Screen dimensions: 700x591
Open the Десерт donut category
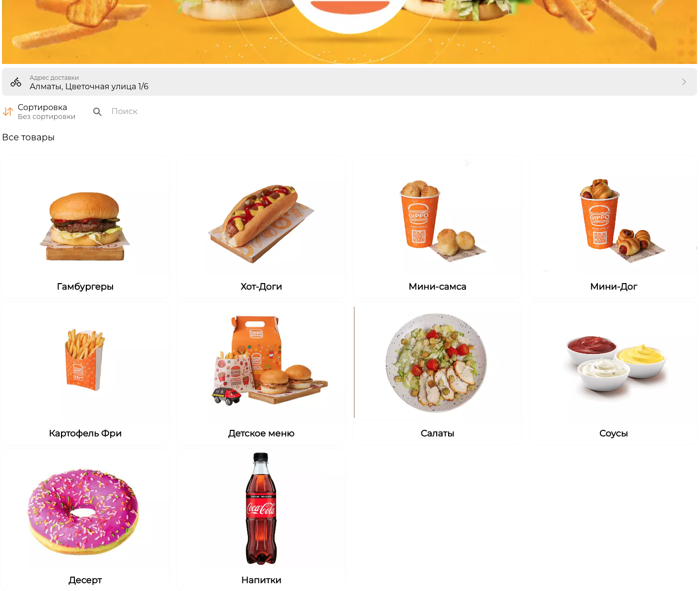(85, 520)
